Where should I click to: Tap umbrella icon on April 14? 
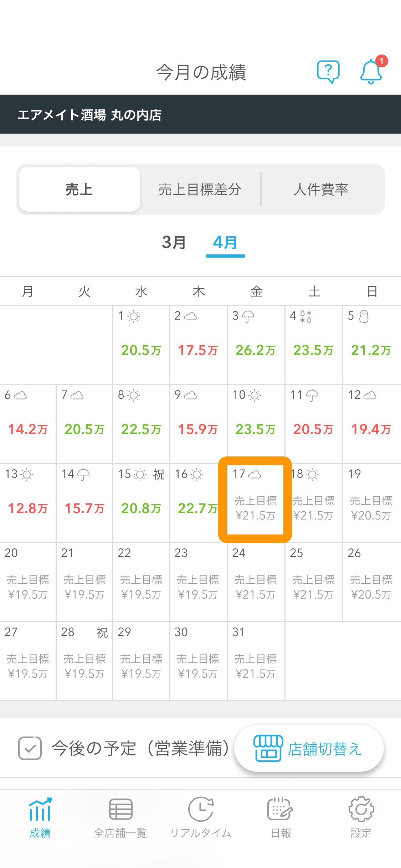(83, 475)
